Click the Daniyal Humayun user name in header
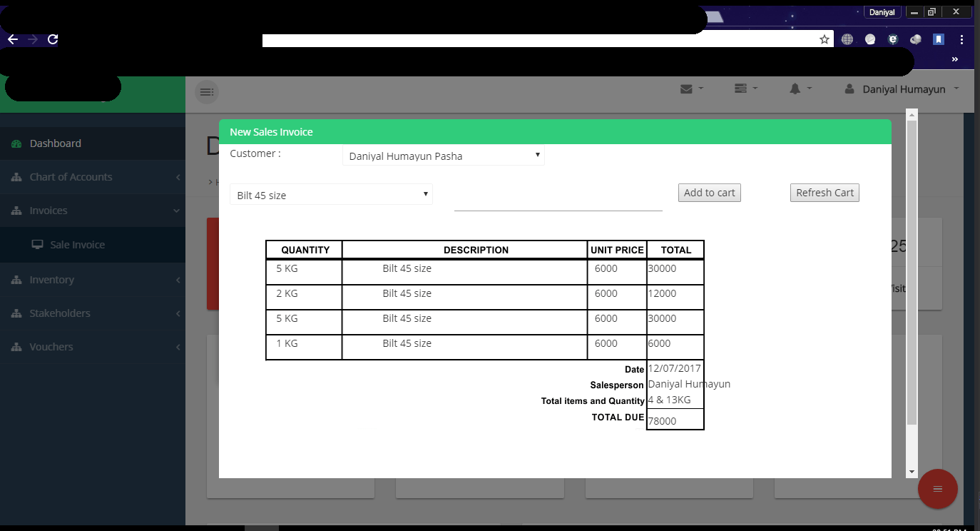The height and width of the screenshot is (531, 980). pos(904,89)
